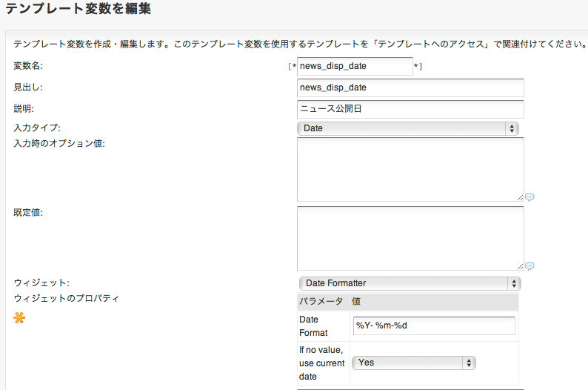This screenshot has height=390, width=588.
Task: Click resize handle of 既定値 textarea
Action: click(x=520, y=265)
